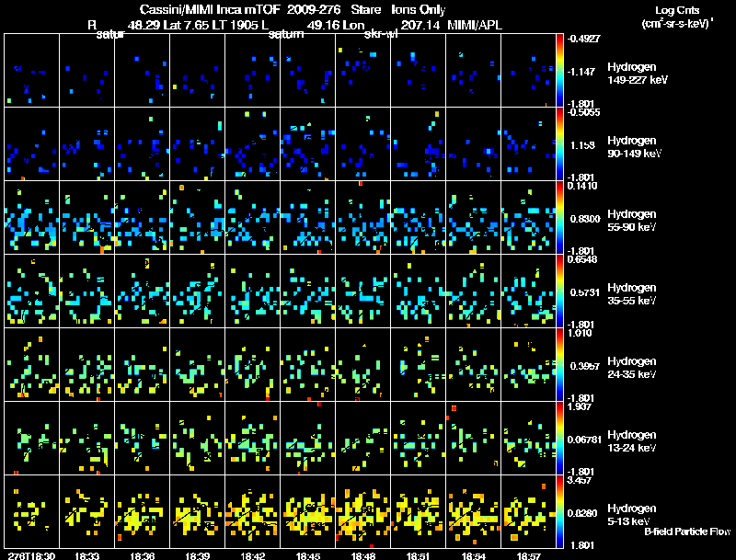Click the '18:45' time axis label
This screenshot has height=560, width=736.
(308, 555)
